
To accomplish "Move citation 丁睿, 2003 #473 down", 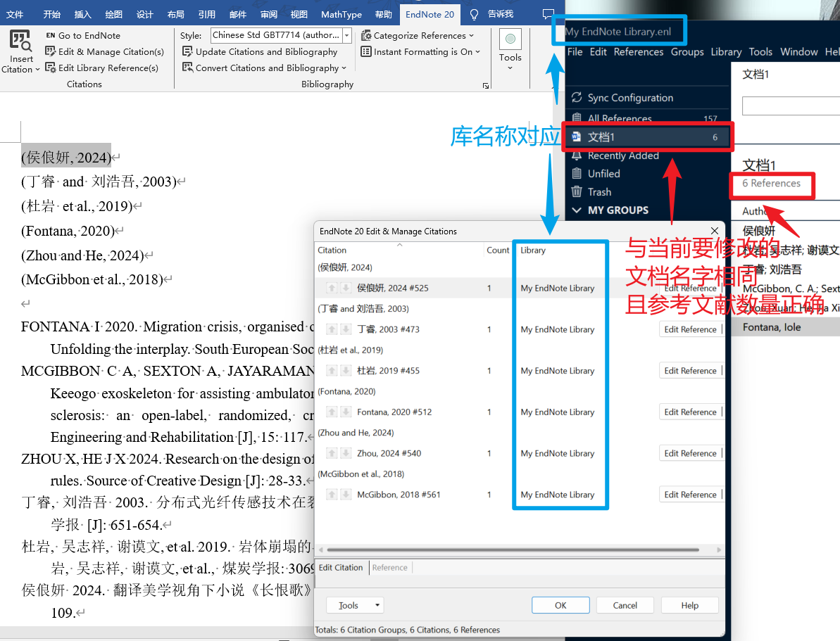I will click(x=346, y=329).
